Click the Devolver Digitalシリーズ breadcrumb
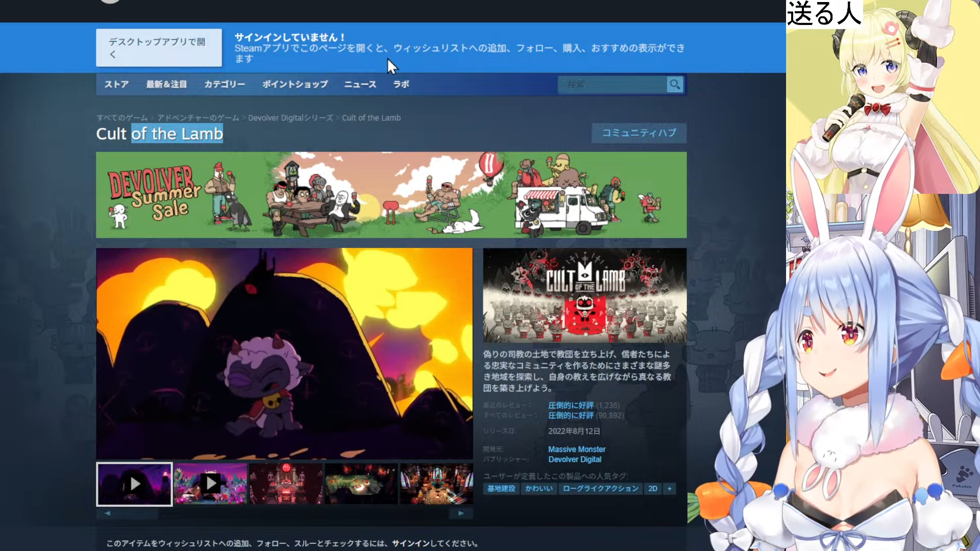Viewport: 980px width, 551px height. 290,118
